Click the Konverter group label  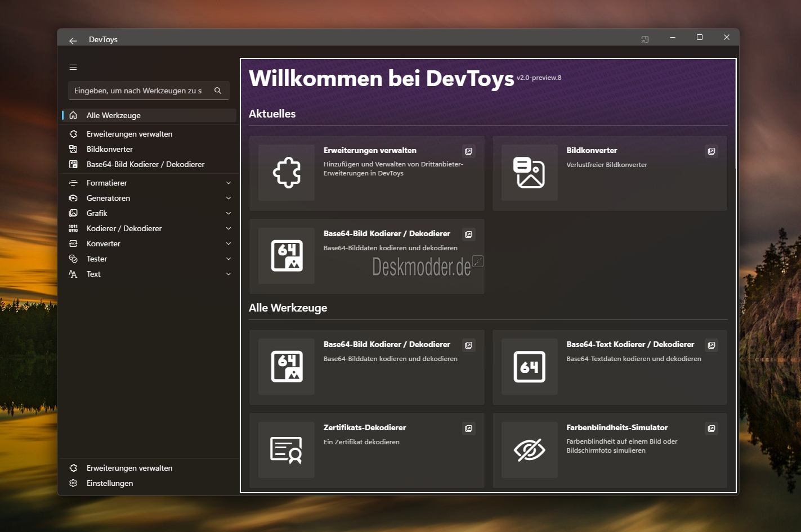104,244
